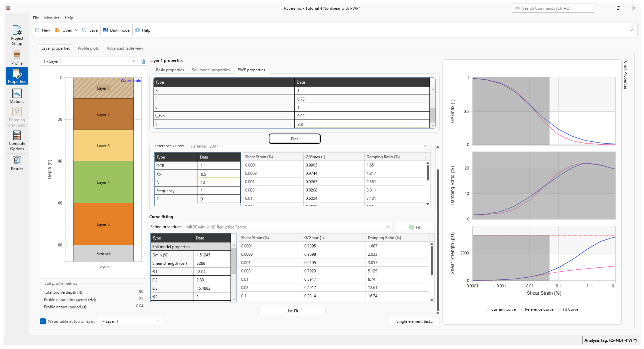Screen dimensions: 644x349
Task: Switch to Basic properties tab
Action: point(170,70)
